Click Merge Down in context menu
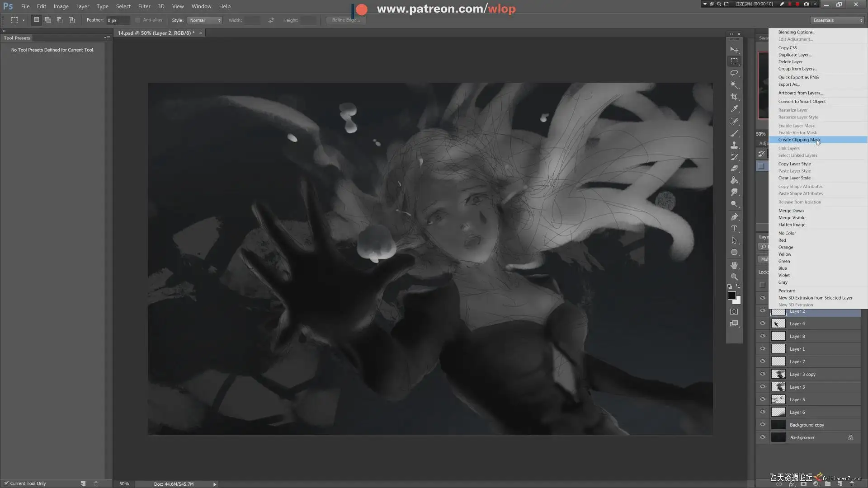 click(791, 211)
